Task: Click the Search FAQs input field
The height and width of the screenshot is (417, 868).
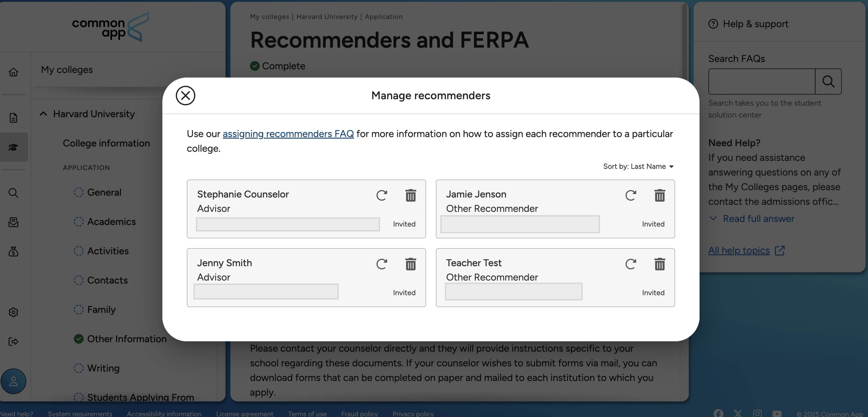Action: (761, 82)
